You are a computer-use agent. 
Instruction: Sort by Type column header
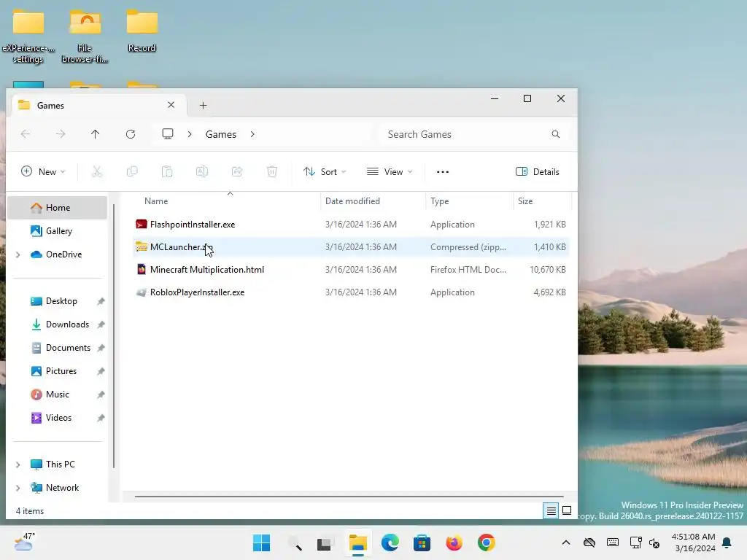pyautogui.click(x=469, y=201)
